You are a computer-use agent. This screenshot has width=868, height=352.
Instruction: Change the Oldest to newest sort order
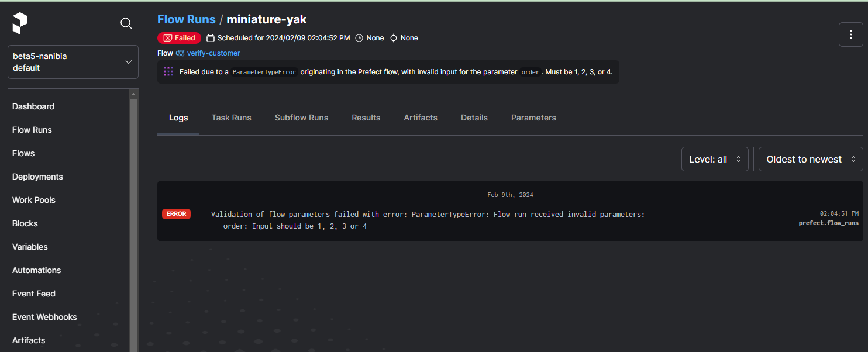pos(810,159)
